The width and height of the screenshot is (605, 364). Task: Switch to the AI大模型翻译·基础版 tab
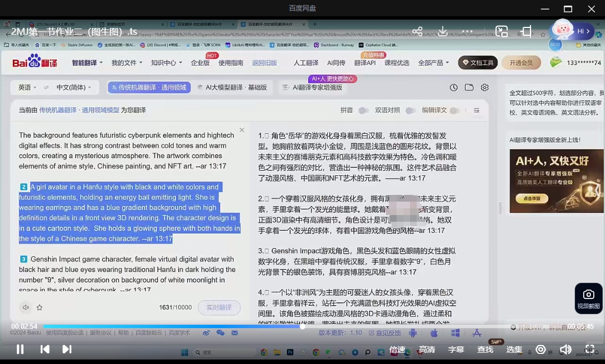click(x=232, y=87)
